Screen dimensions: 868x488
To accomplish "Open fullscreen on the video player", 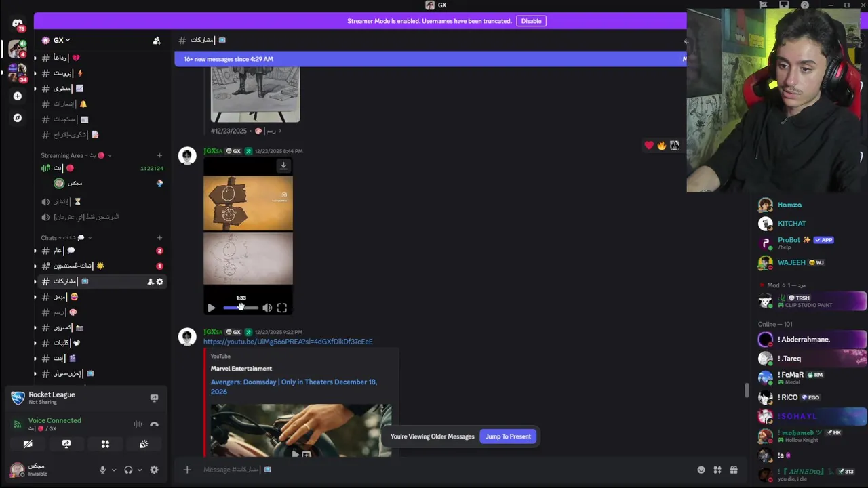I will point(282,308).
